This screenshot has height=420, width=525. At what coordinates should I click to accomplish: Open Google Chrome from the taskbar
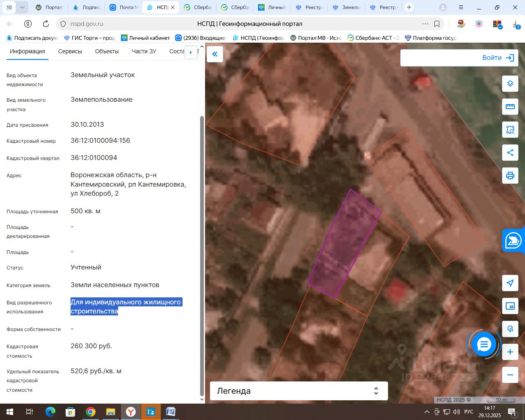pos(91,411)
